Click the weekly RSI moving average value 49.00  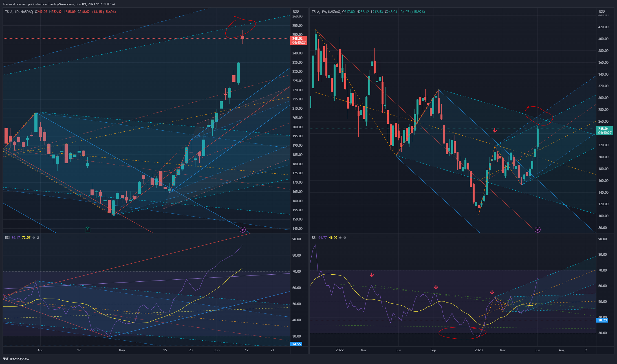coord(333,238)
